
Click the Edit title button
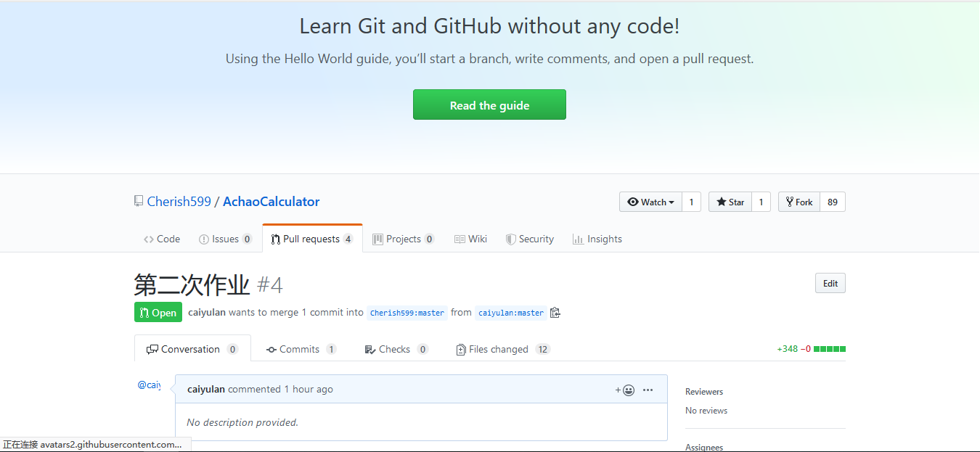point(830,284)
